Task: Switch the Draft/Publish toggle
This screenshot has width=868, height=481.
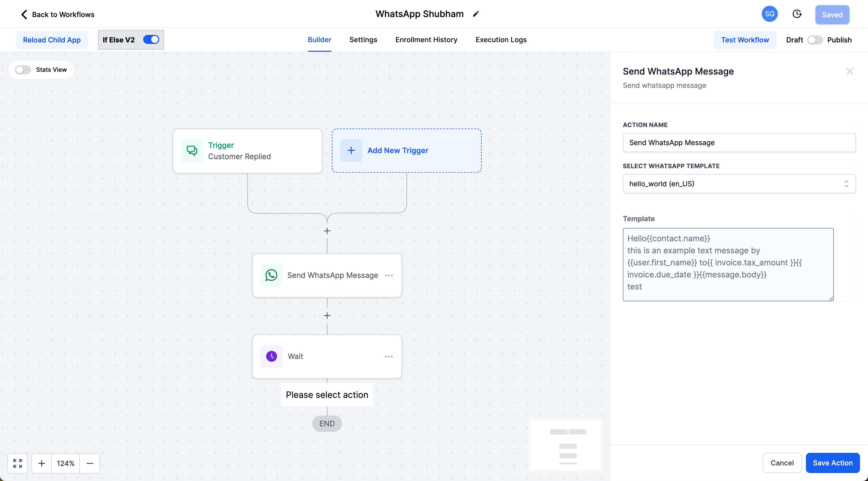Action: [815, 40]
